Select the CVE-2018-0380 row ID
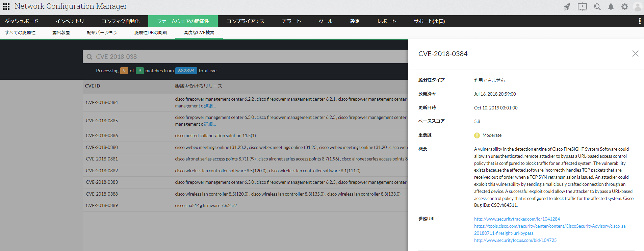 coord(102,148)
